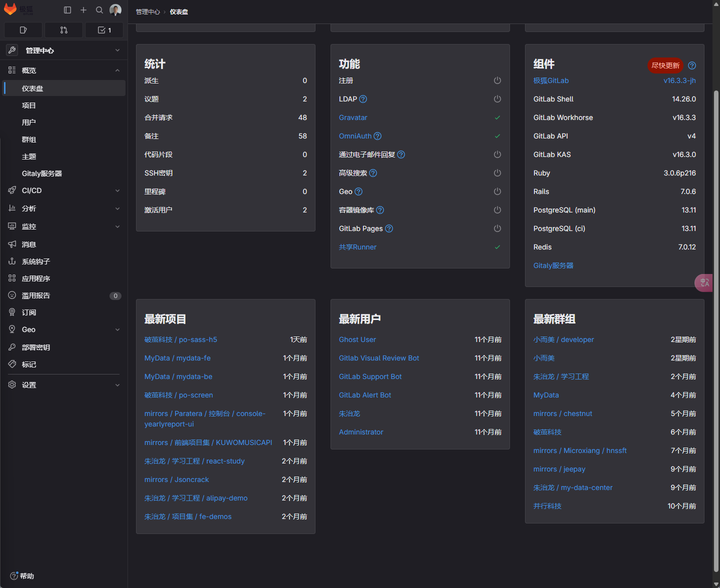This screenshot has height=588, width=720.
Task: Open group 朱治龙 / my-data-center
Action: 573,487
